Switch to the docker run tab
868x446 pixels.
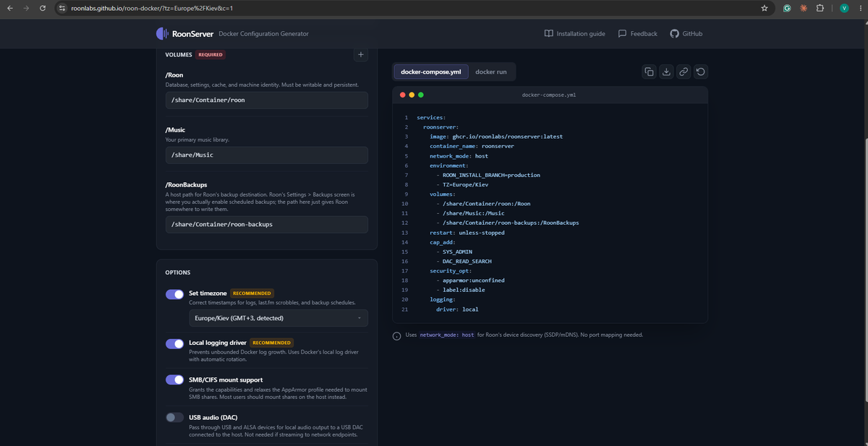tap(491, 72)
